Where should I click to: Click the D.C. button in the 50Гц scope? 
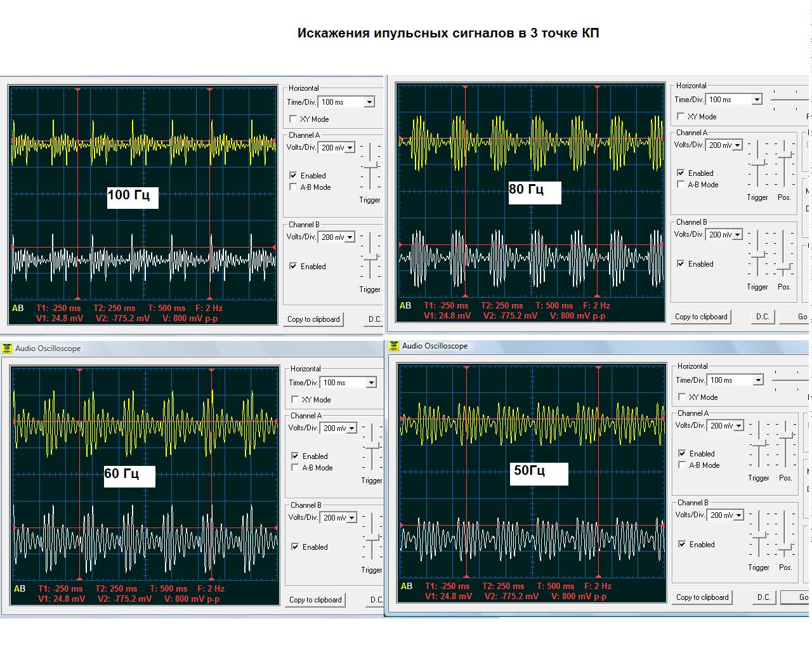click(x=764, y=597)
